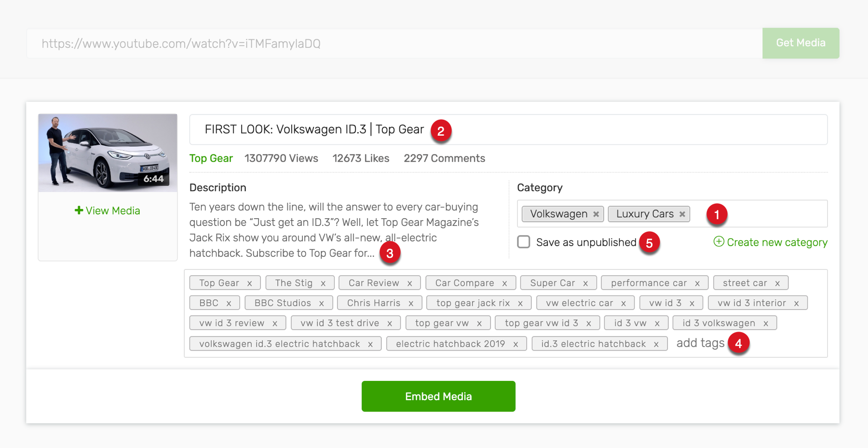Click the '12673 Likes' text
The height and width of the screenshot is (448, 868).
[361, 158]
